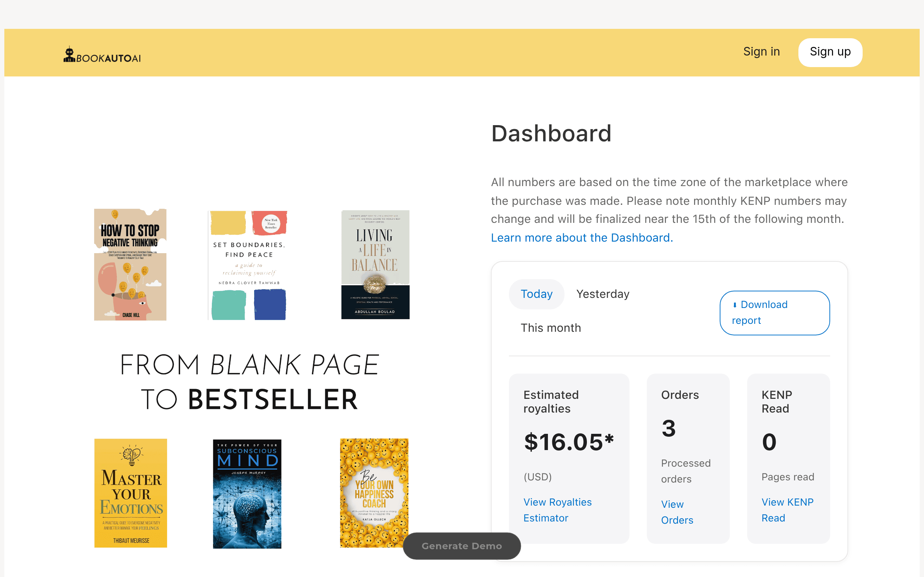Click the download arrow icon in report button
Screen dimensions: 924x577
pos(735,305)
